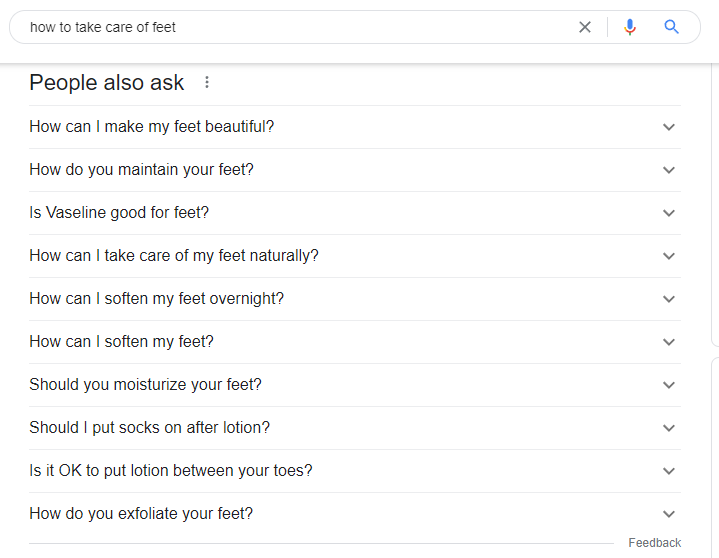This screenshot has height=558, width=719.
Task: Open "How do you maintain your feet?" question text
Action: point(141,170)
